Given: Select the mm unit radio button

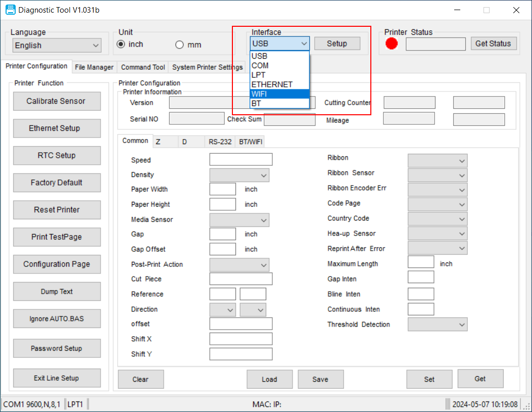Looking at the screenshot, I should [179, 45].
